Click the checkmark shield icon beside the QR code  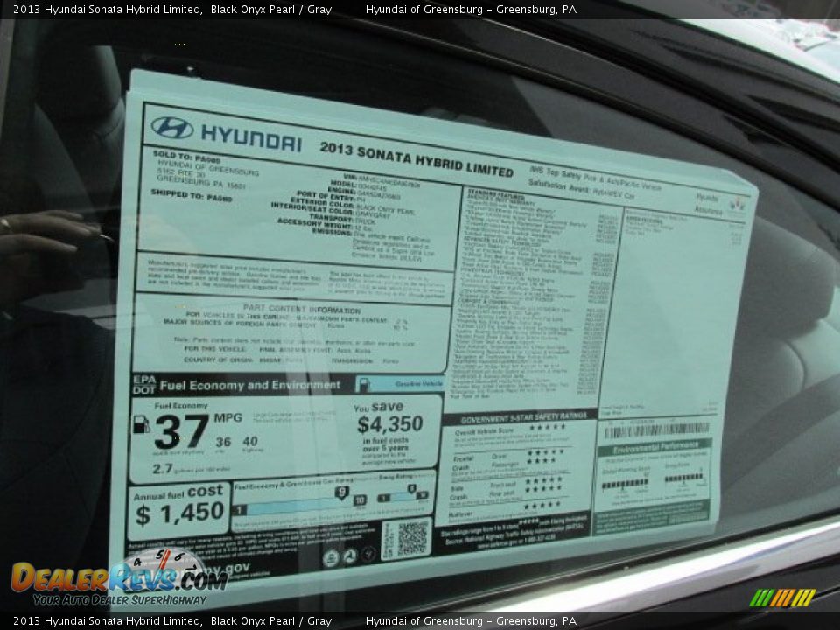point(368,554)
